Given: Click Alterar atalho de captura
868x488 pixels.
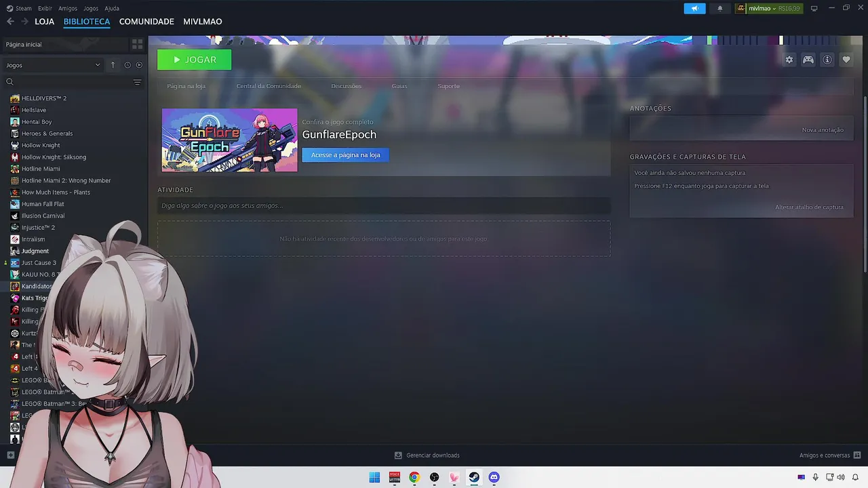Looking at the screenshot, I should pyautogui.click(x=810, y=207).
